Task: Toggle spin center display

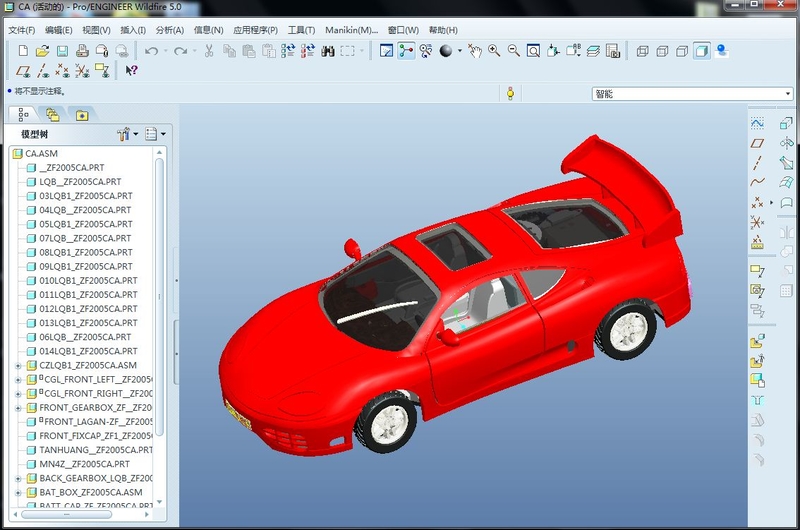Action: pyautogui.click(x=406, y=51)
